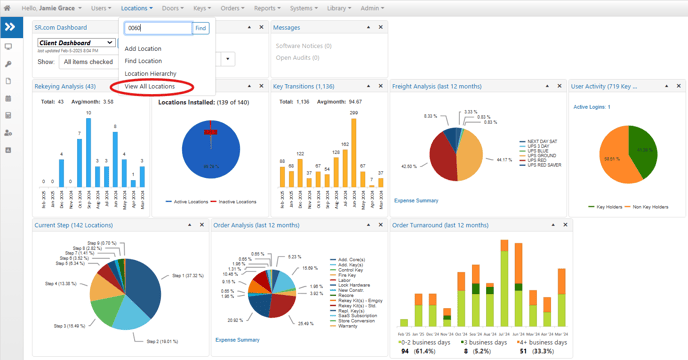Collapse the Order Analysis panel

(369, 225)
